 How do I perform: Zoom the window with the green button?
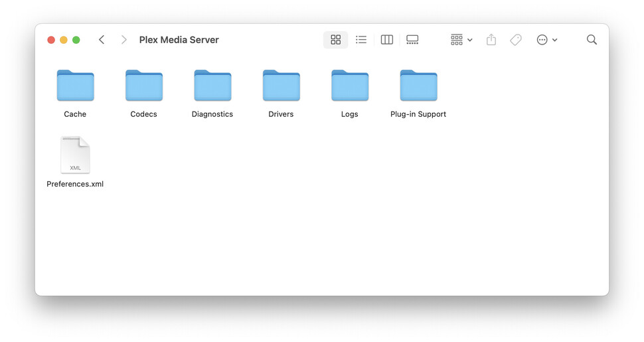tap(76, 40)
